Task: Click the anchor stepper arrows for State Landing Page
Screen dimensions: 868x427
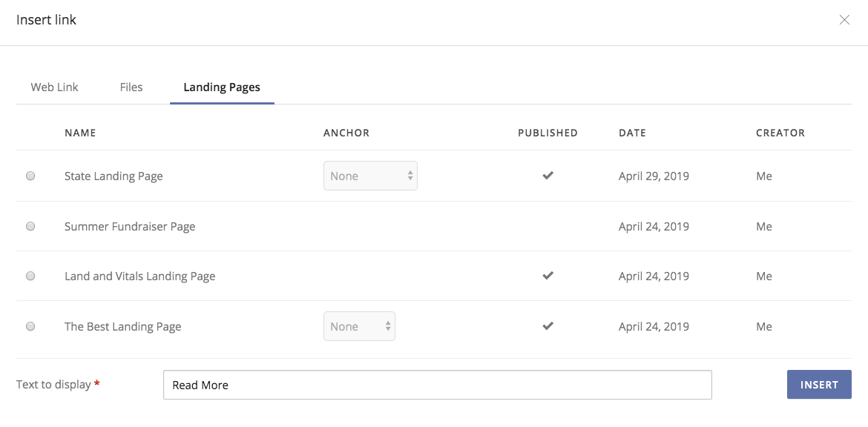Action: click(410, 176)
